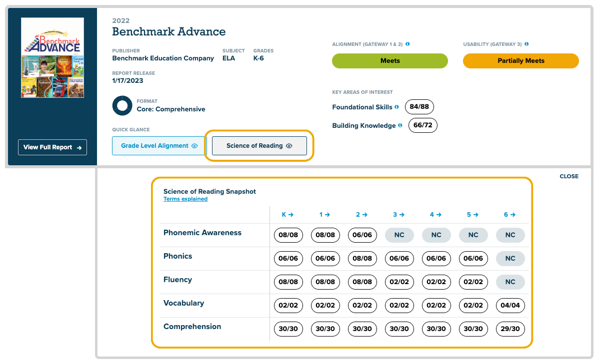This screenshot has width=599, height=364.
Task: Open the Grade 3 report link
Action: [x=398, y=214]
